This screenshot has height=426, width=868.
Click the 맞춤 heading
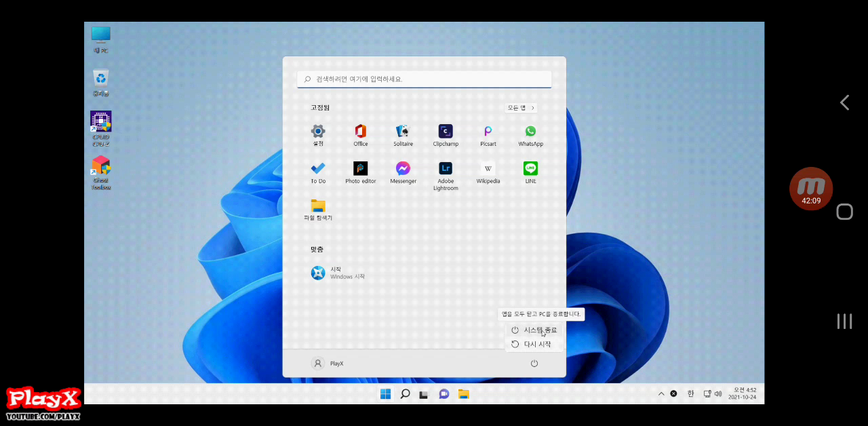pyautogui.click(x=317, y=250)
